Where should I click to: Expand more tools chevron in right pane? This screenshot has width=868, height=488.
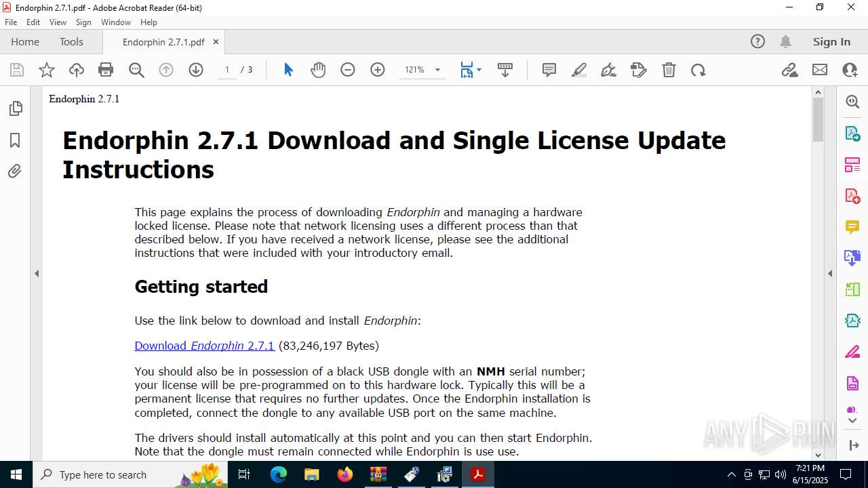852,421
